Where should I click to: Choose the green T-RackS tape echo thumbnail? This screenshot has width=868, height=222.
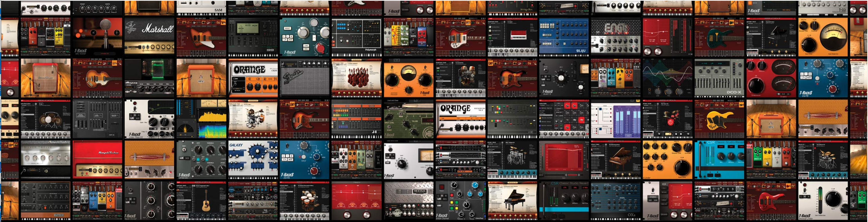408,119
